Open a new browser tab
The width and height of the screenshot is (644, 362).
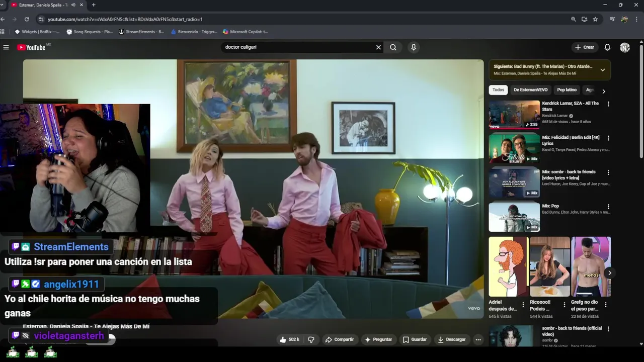click(94, 5)
